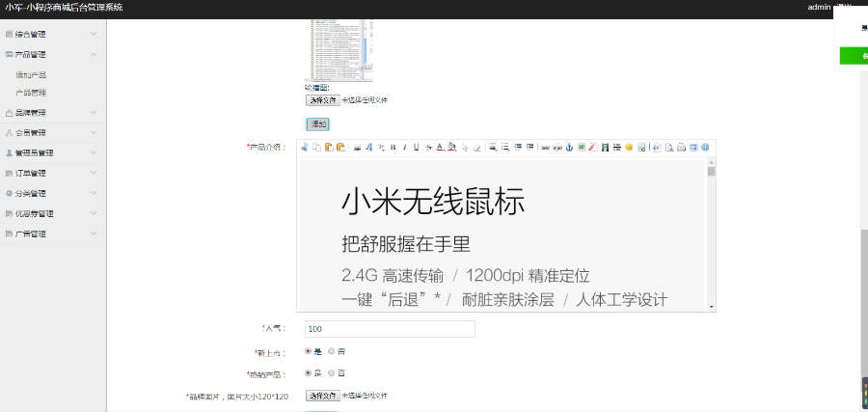This screenshot has height=412, width=868.
Task: Click the 把舒服握在手里 line in the editor
Action: coord(406,244)
